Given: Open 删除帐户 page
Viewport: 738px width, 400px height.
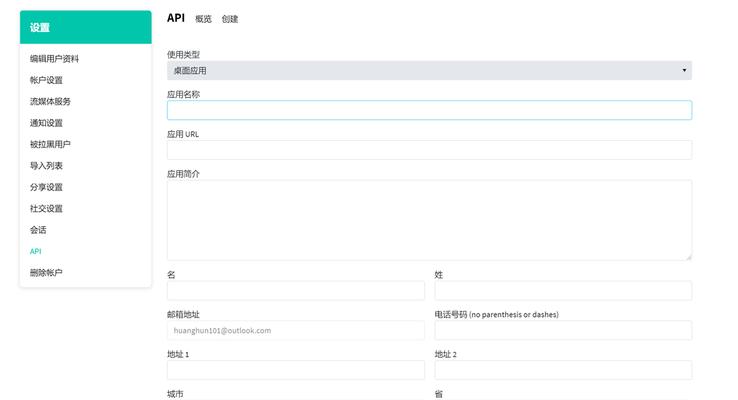Looking at the screenshot, I should 46,272.
